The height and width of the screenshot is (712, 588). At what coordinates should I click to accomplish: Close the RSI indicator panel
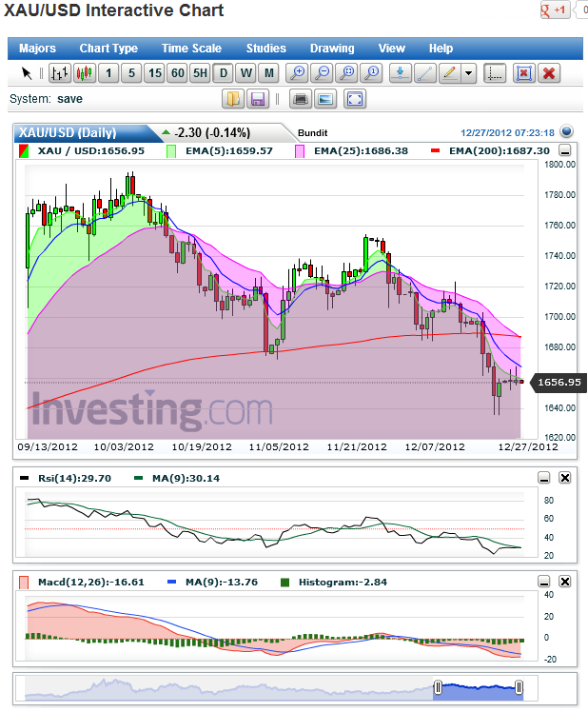(x=564, y=478)
